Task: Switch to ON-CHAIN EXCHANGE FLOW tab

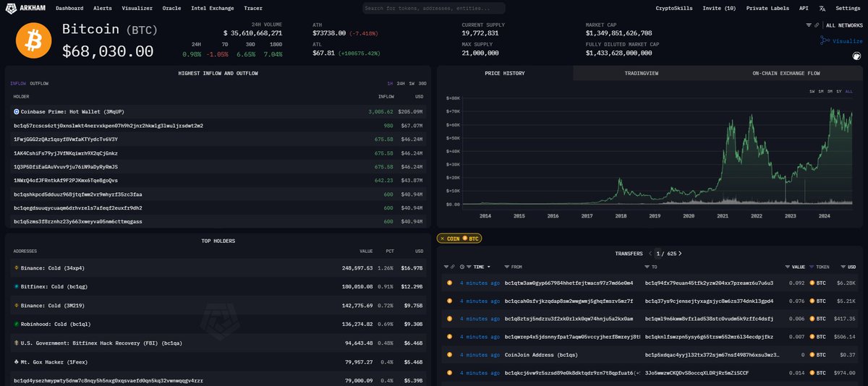Action: (786, 73)
